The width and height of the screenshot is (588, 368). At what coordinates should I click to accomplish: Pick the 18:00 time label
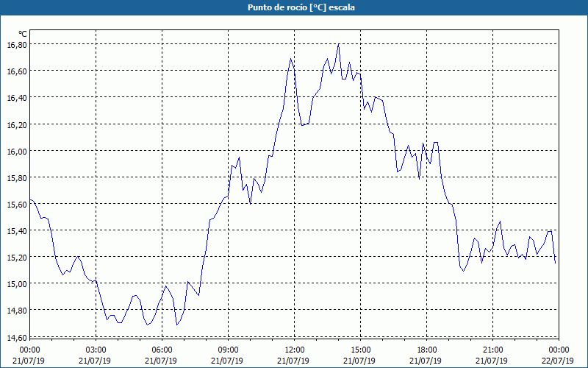click(x=427, y=350)
